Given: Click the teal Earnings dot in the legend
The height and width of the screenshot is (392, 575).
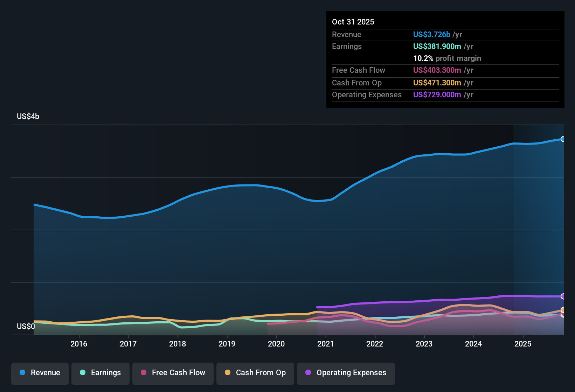Looking at the screenshot, I should click(x=83, y=373).
